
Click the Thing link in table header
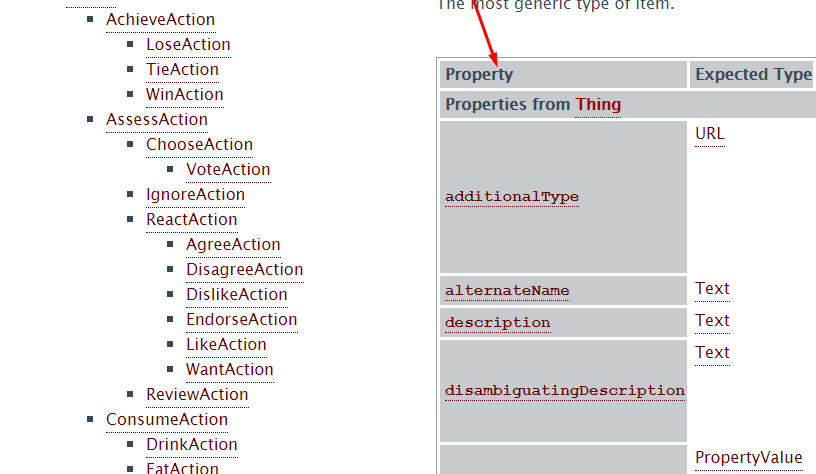[x=598, y=104]
